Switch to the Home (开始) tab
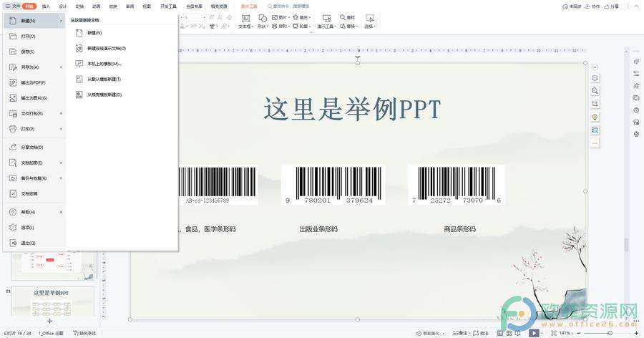644x338 pixels. [x=29, y=6]
